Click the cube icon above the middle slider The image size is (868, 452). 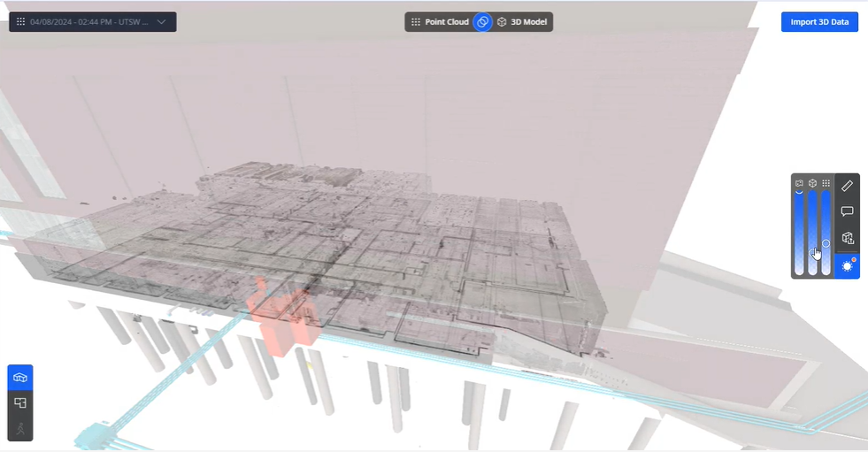(812, 183)
